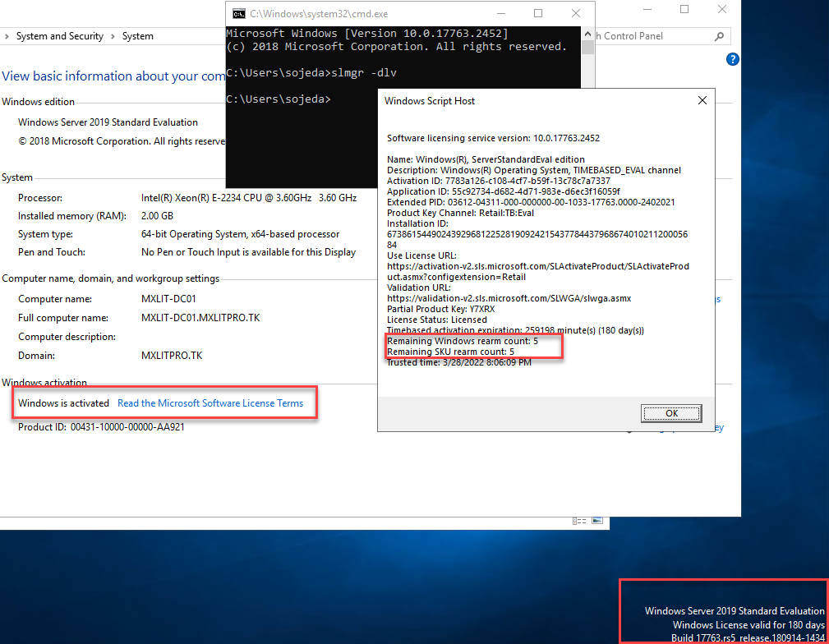
Task: Expand chevron before System and Security
Action: [7, 36]
